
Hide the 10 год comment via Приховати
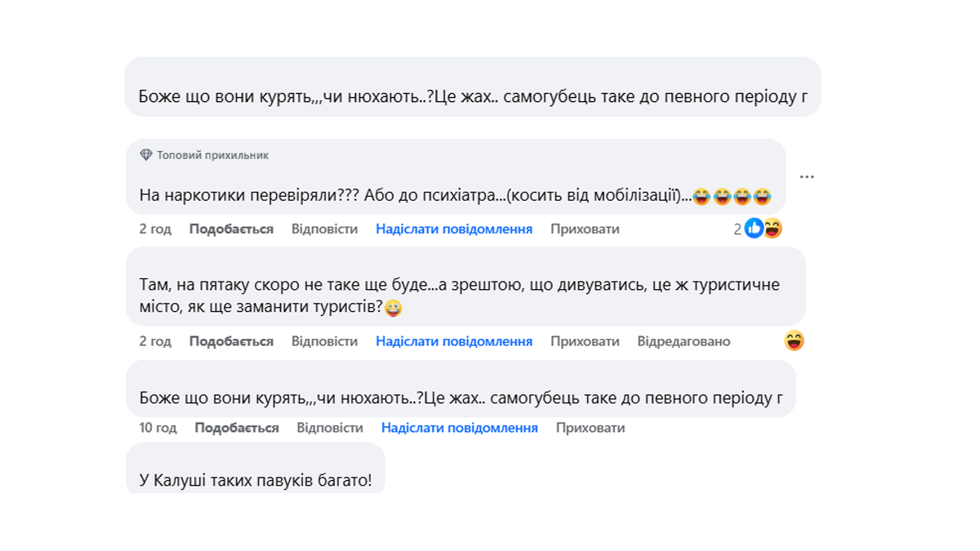(590, 428)
